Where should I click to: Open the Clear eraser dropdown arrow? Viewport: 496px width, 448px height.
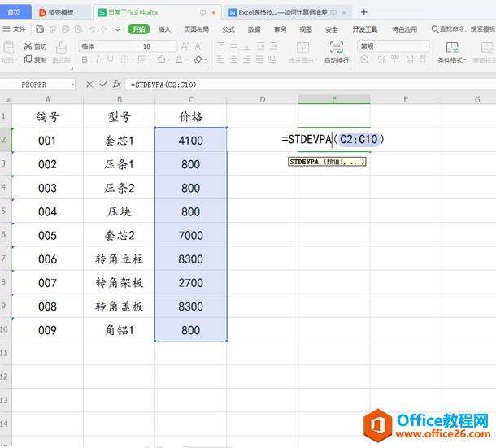[205, 60]
